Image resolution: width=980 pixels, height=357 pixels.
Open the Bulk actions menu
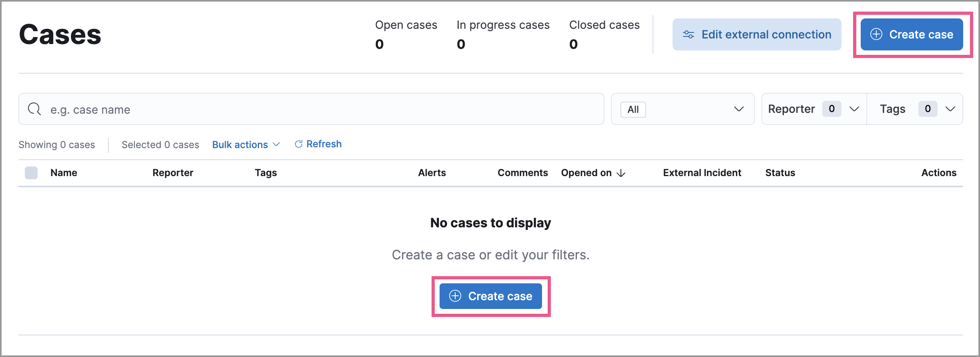coord(246,144)
